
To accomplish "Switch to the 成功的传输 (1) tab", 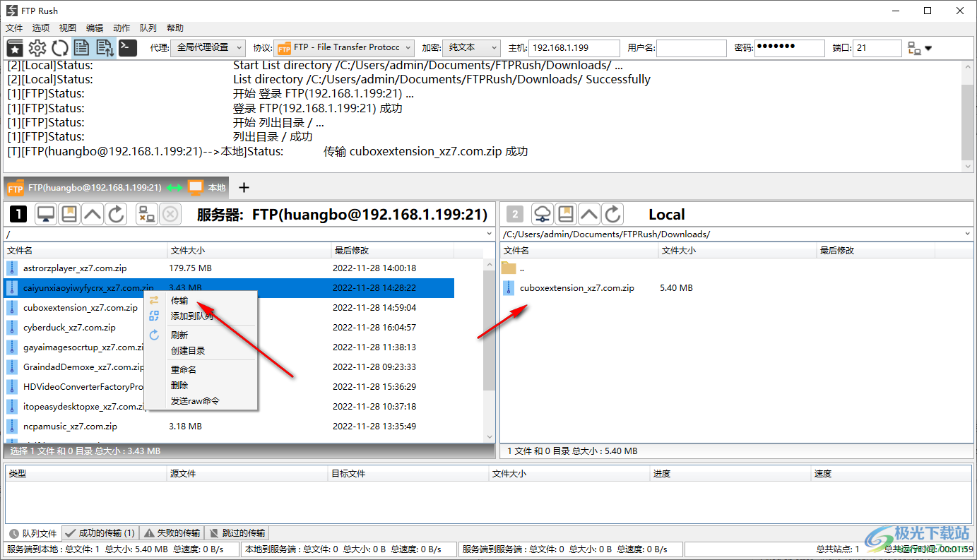I will click(100, 533).
